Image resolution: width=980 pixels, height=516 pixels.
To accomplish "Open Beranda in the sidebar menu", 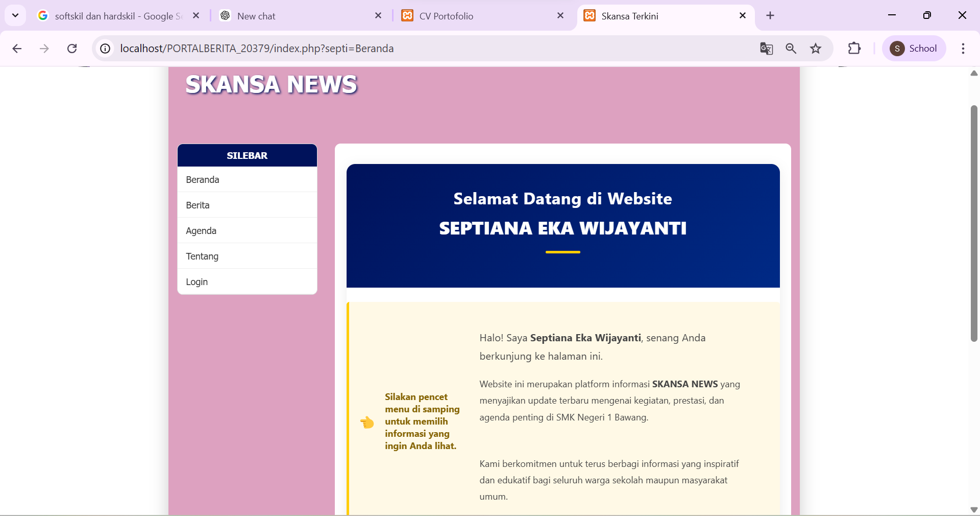I will (x=247, y=179).
